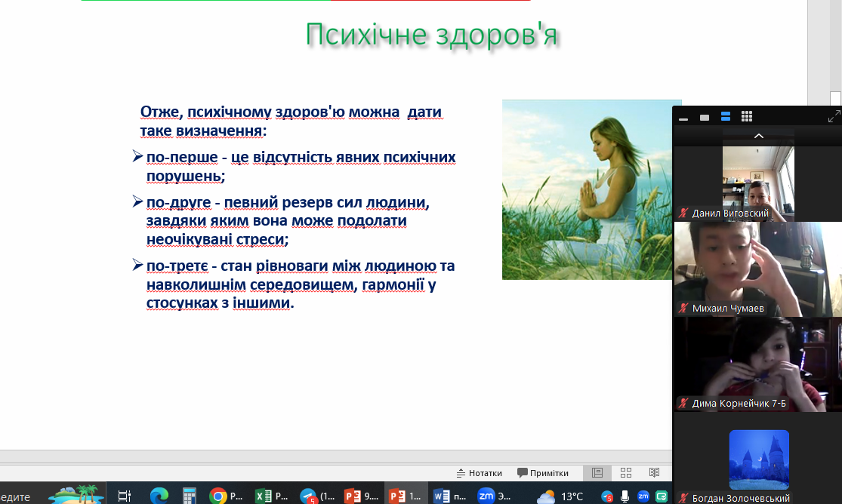The image size is (842, 504).
Task: Click muted mic icon beside Дима Корнейчик
Action: coord(683,403)
